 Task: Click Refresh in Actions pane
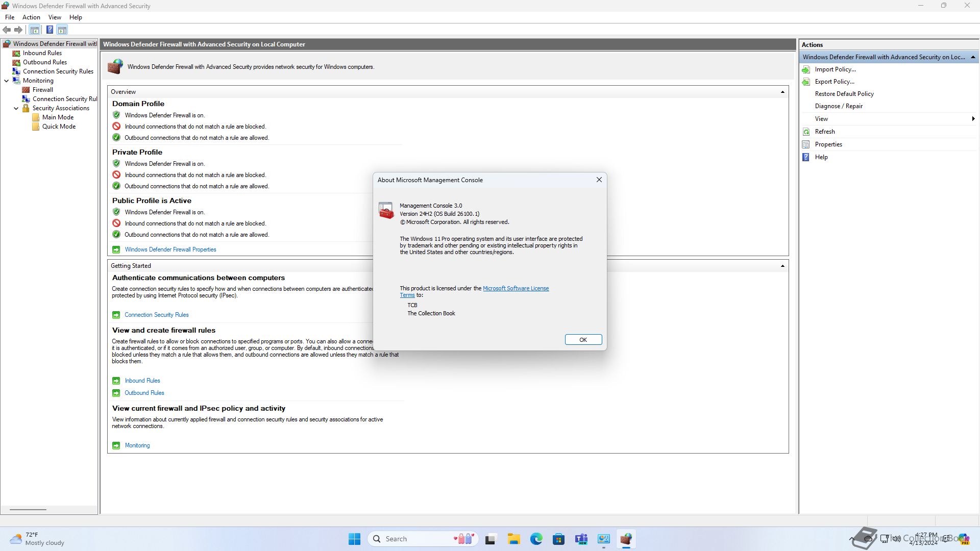pyautogui.click(x=825, y=132)
